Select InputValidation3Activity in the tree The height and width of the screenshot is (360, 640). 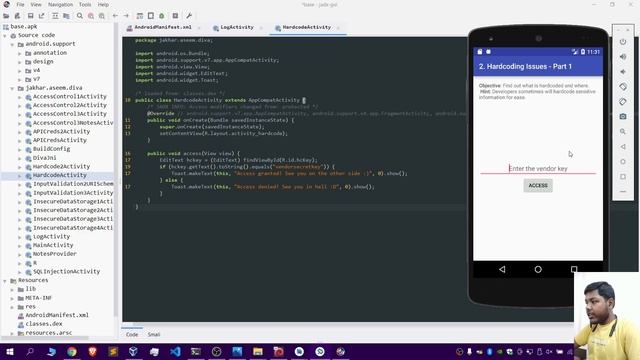coord(73,193)
